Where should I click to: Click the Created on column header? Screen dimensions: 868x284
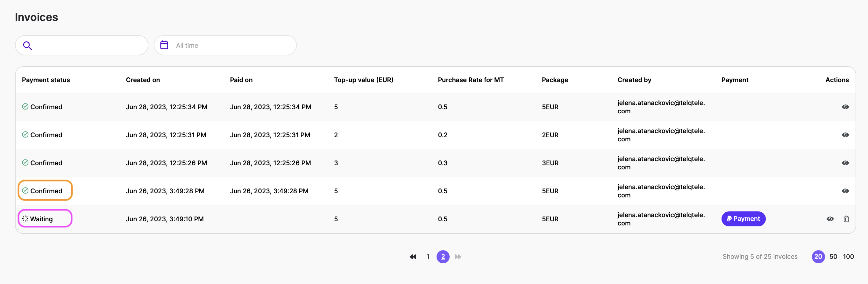pos(143,80)
